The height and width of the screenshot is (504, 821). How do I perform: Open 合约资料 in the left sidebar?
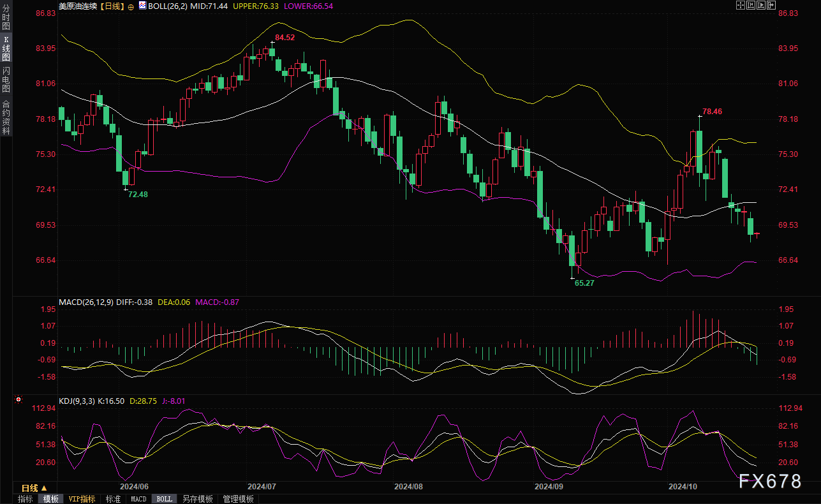(x=6, y=117)
